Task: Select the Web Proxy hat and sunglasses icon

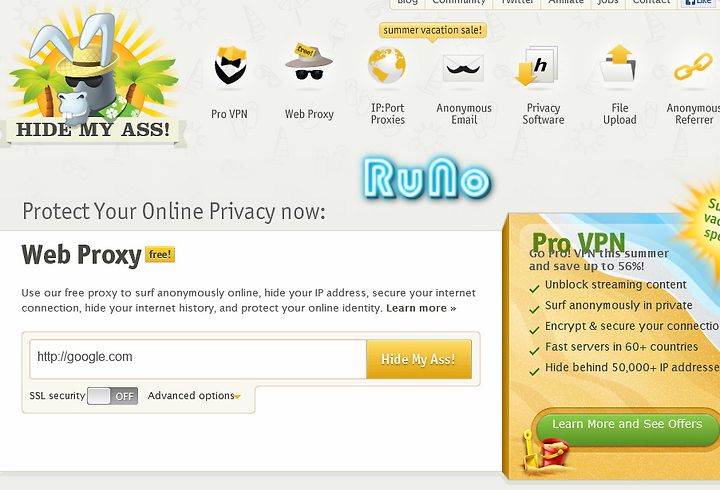Action: click(x=309, y=62)
